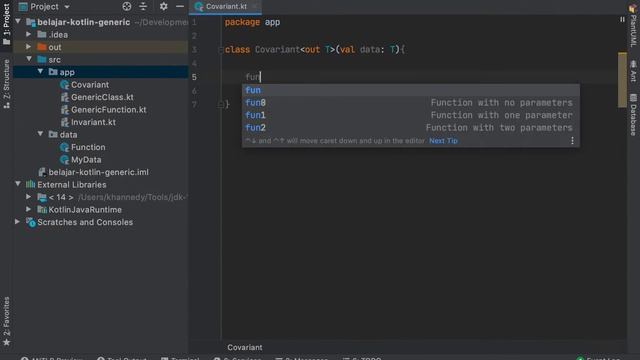Collapse the data package
This screenshot has height=360, width=640.
coord(40,134)
